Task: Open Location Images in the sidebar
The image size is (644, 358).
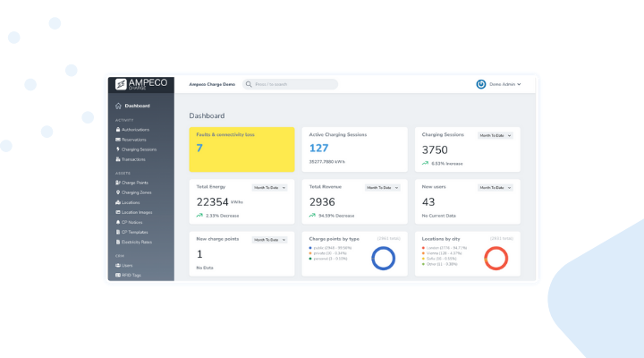Action: (x=137, y=212)
